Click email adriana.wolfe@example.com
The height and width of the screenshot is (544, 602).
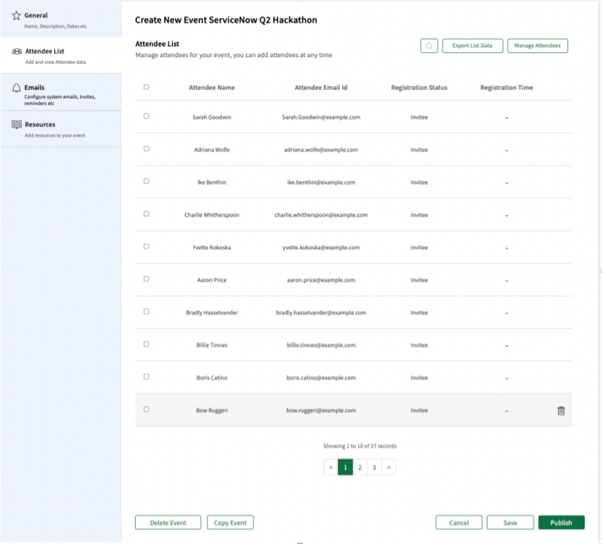(321, 150)
